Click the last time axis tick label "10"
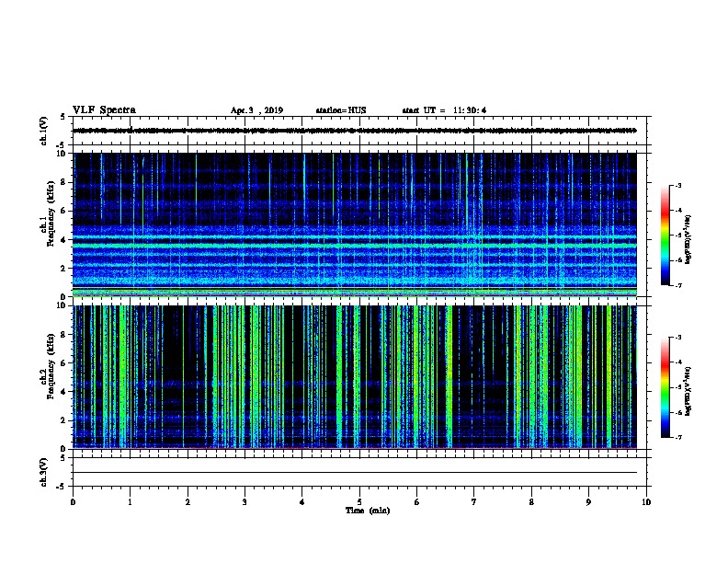The image size is (728, 563). coord(646,502)
